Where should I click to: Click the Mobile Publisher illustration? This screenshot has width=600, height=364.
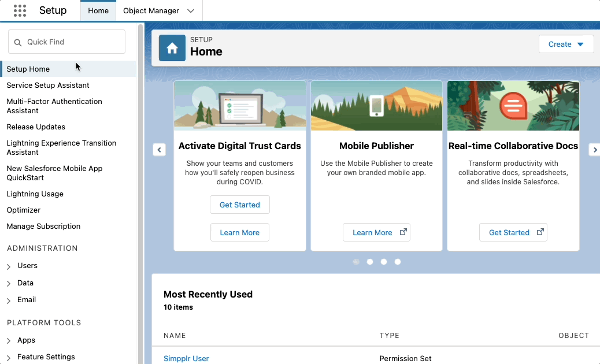click(x=376, y=106)
